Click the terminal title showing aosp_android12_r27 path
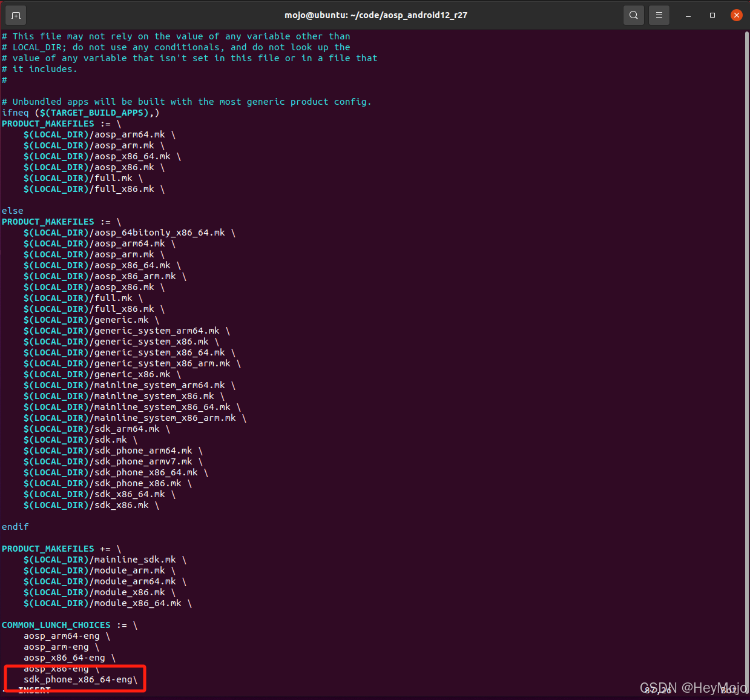Viewport: 750px width, 700px height. pyautogui.click(x=375, y=15)
